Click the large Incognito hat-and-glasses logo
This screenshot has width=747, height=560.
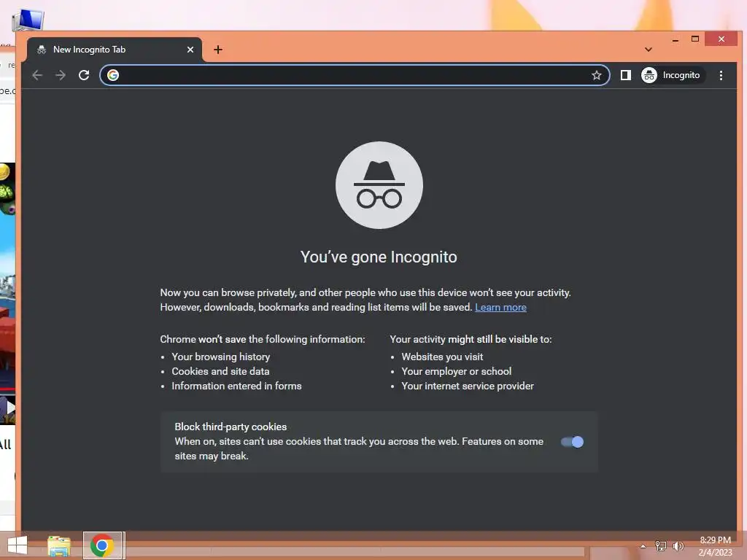coord(379,185)
